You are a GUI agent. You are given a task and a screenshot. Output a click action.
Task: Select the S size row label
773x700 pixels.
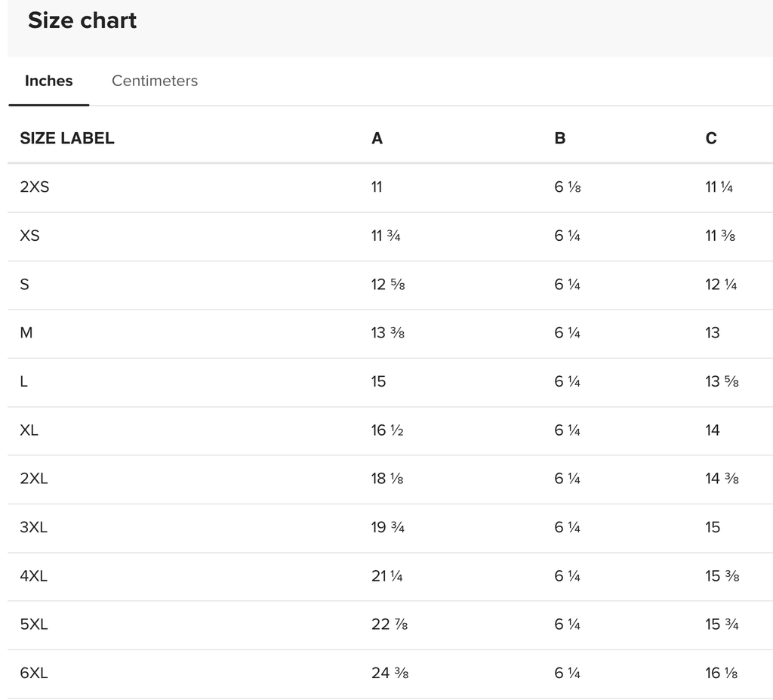pos(24,284)
